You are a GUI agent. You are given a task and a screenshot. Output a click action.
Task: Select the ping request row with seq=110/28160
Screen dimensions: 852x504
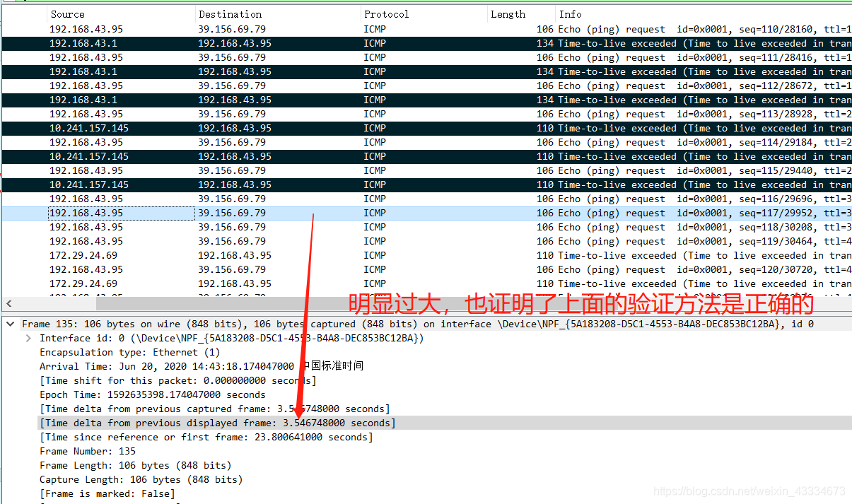tap(426, 29)
